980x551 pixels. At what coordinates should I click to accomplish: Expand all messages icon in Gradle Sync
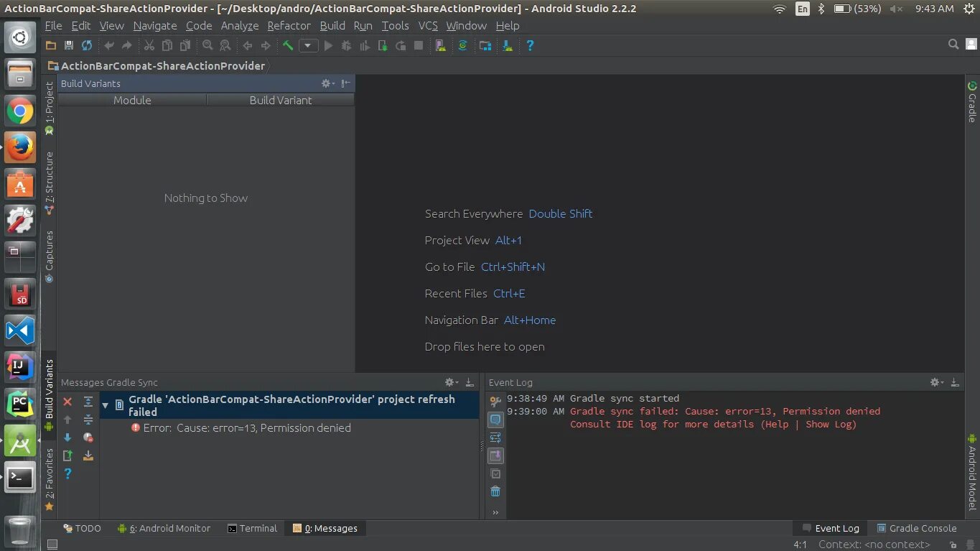(88, 402)
